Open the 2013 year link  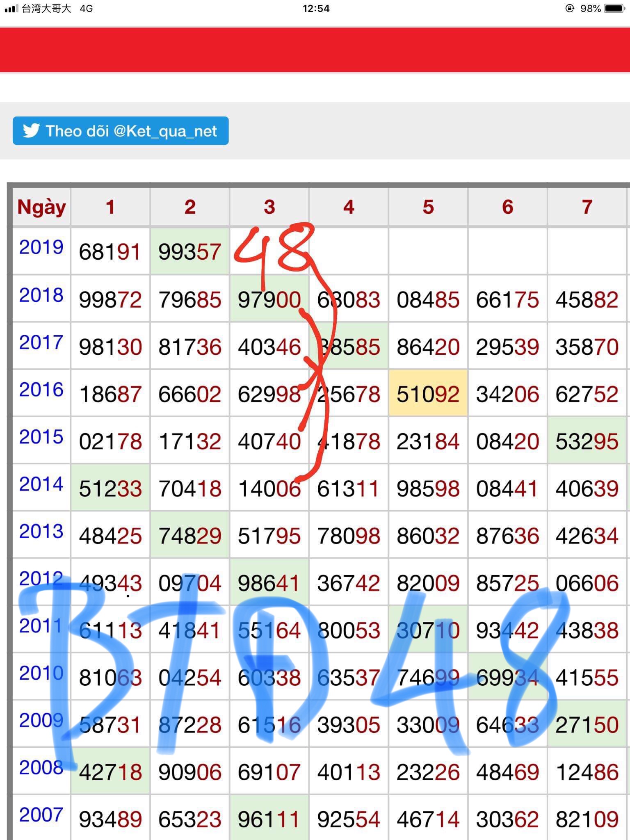(41, 532)
